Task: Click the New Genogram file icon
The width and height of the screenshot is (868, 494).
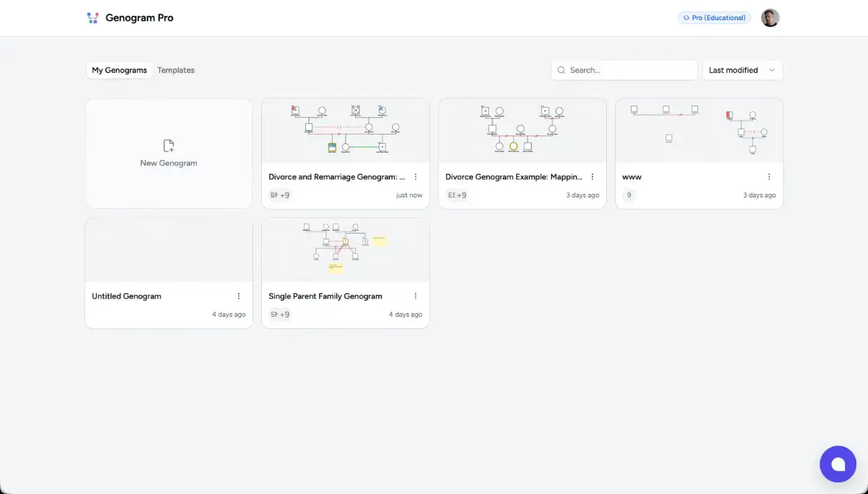Action: pyautogui.click(x=169, y=145)
